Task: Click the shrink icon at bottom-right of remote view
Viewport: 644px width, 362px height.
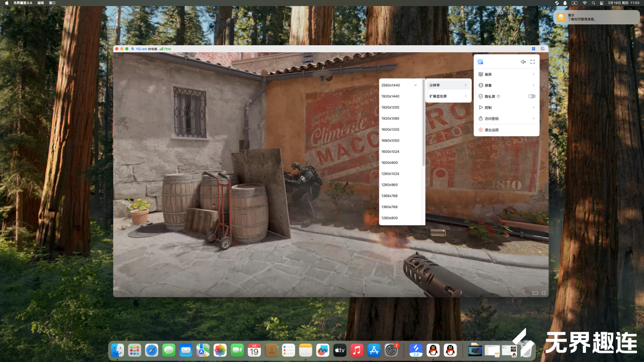Action: click(544, 293)
